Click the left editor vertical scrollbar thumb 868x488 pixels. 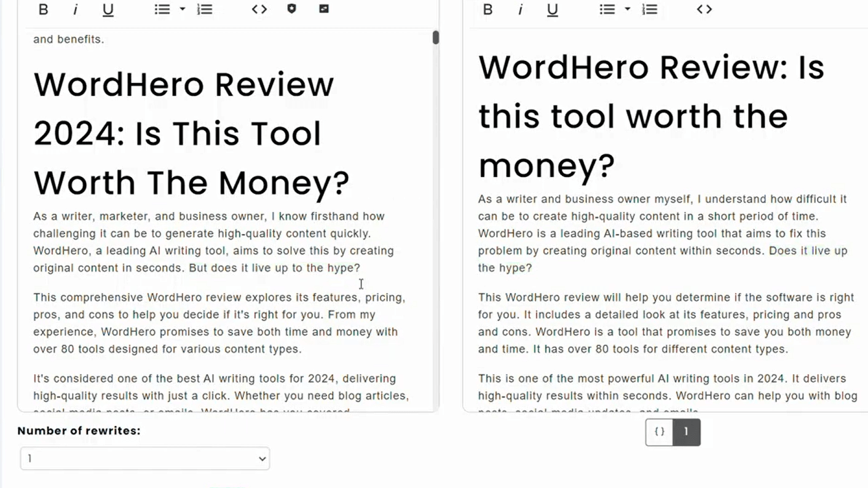point(436,37)
